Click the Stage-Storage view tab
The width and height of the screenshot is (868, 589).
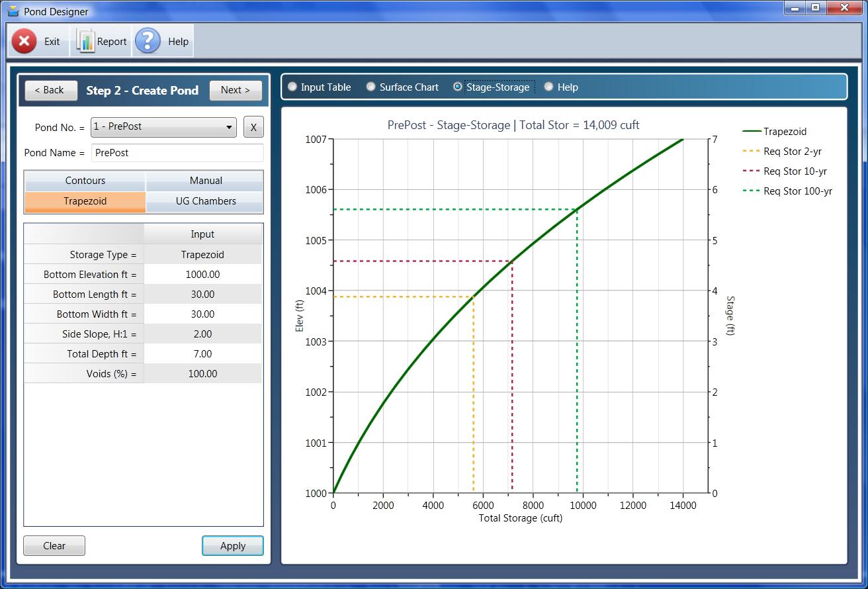tap(457, 87)
